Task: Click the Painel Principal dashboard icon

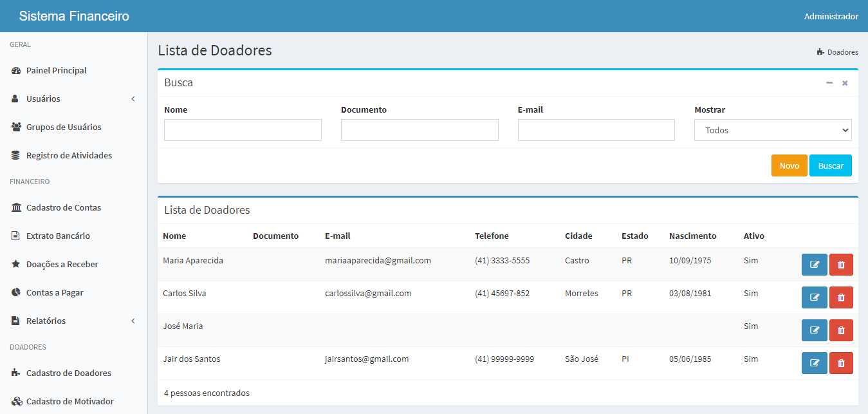Action: pos(16,71)
